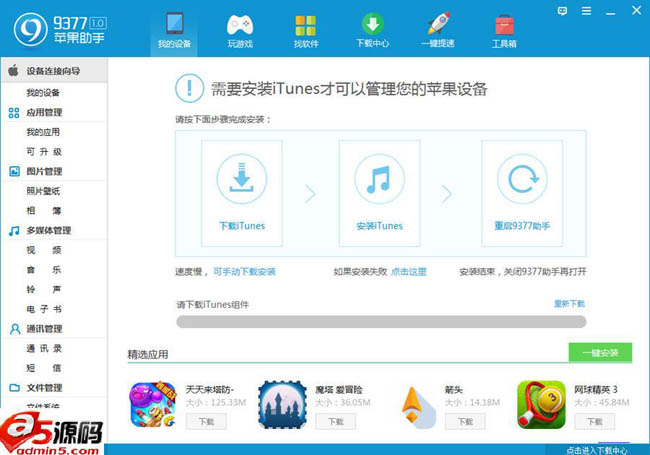
Task: Select 电子书 in the sidebar
Action: coord(44,309)
